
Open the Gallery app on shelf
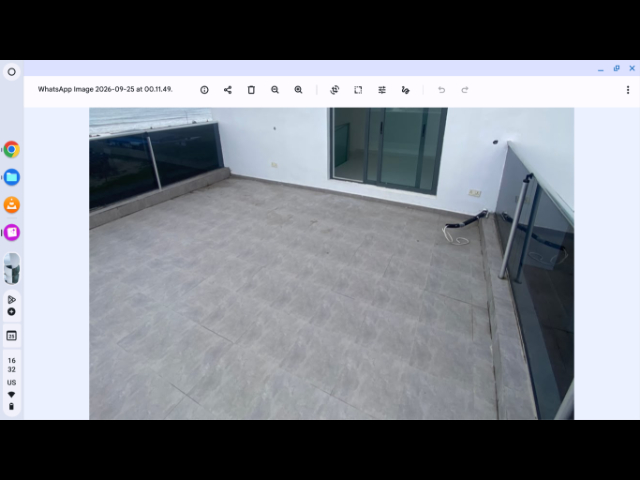[12, 233]
